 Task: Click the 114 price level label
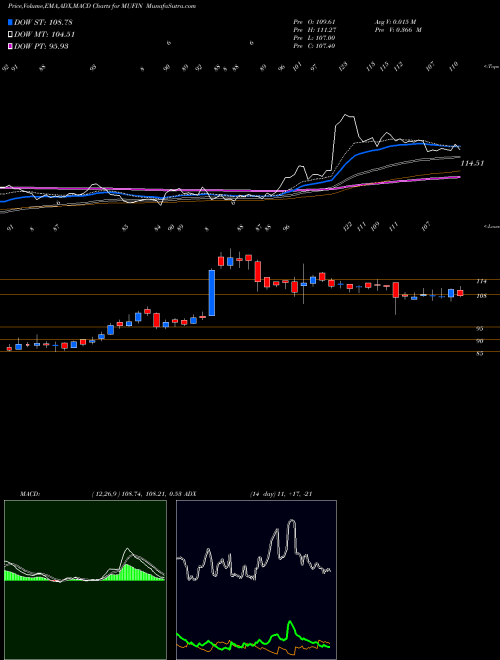481,282
